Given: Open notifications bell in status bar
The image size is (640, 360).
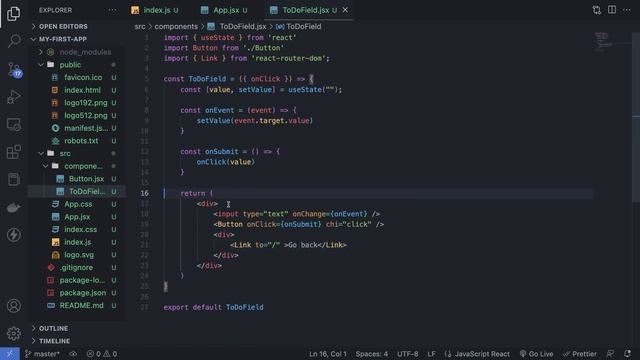Looking at the screenshot, I should [x=627, y=354].
